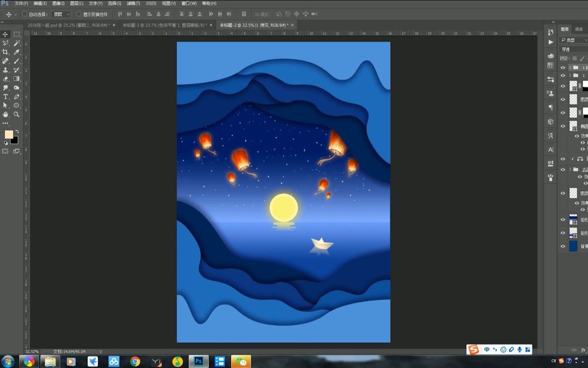Select the History Brush tool

tap(16, 70)
